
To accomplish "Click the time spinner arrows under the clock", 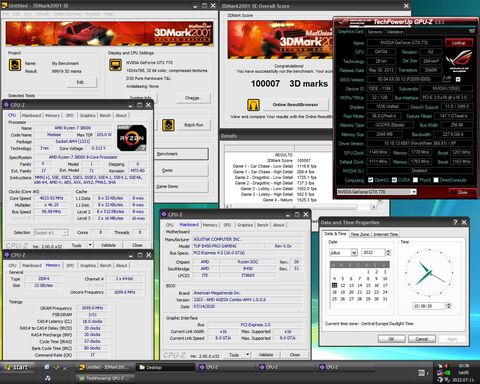I will [x=448, y=306].
